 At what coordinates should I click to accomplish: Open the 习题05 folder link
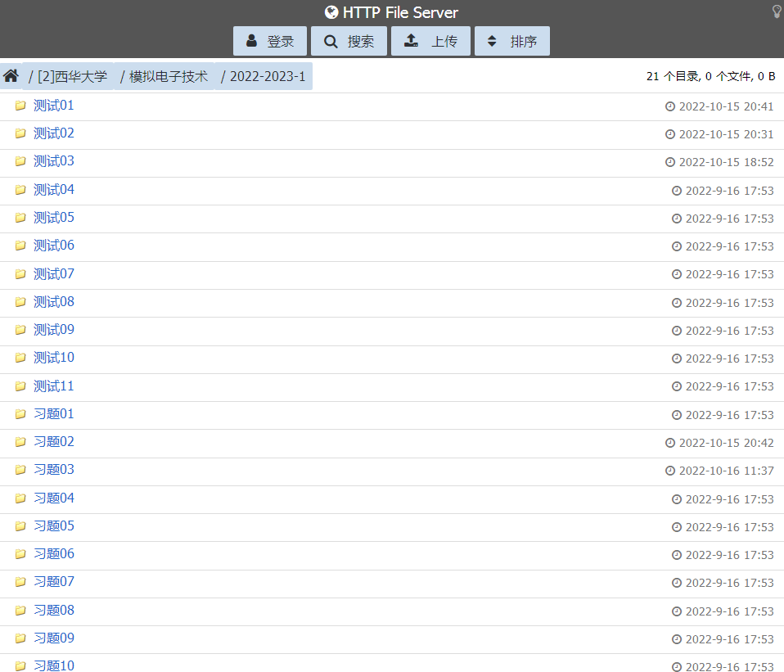tap(53, 526)
